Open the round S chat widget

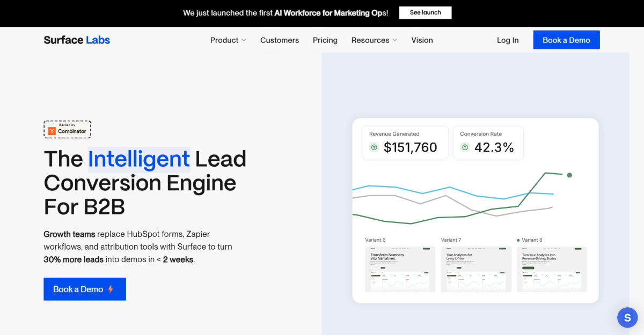(x=627, y=317)
